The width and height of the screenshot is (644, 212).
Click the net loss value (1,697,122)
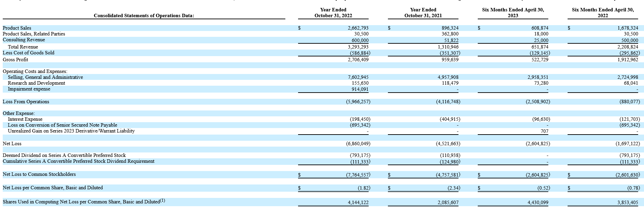pyautogui.click(x=628, y=144)
